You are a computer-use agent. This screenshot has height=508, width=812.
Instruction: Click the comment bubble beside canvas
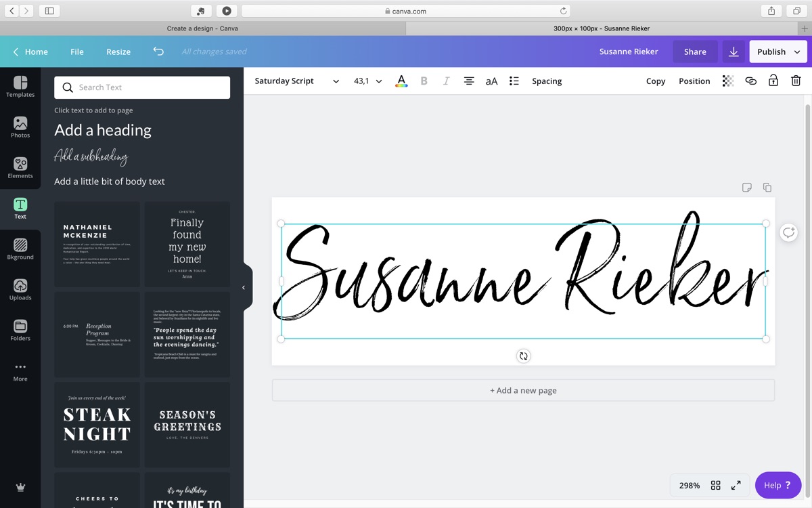[788, 232]
